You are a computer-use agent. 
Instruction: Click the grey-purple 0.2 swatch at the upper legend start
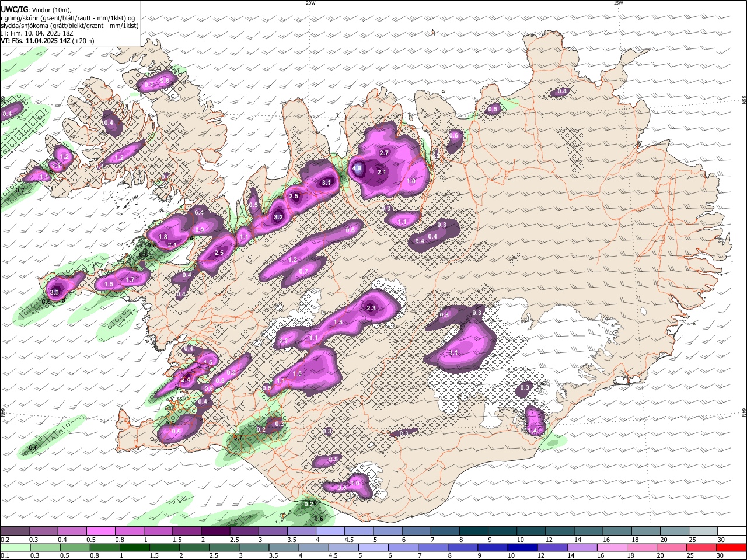15,531
